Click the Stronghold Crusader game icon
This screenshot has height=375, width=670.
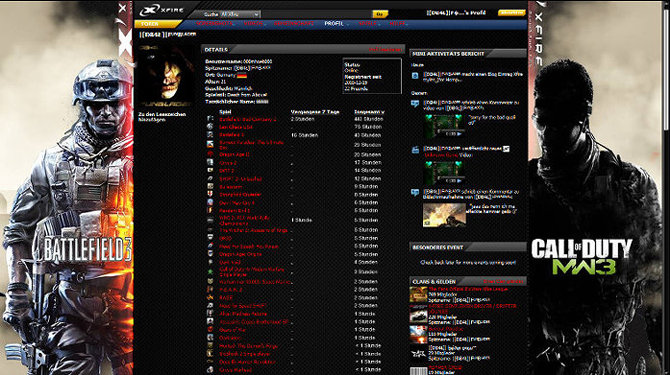point(210,194)
